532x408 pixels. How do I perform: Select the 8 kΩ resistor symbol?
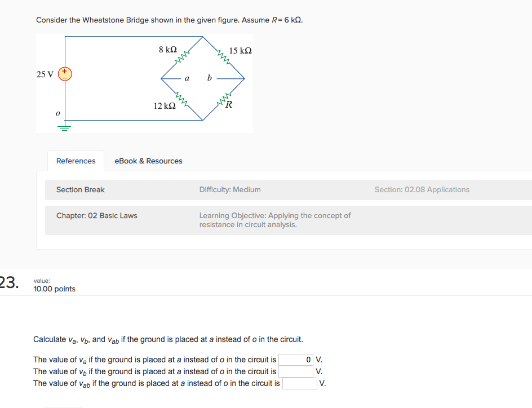point(181,55)
